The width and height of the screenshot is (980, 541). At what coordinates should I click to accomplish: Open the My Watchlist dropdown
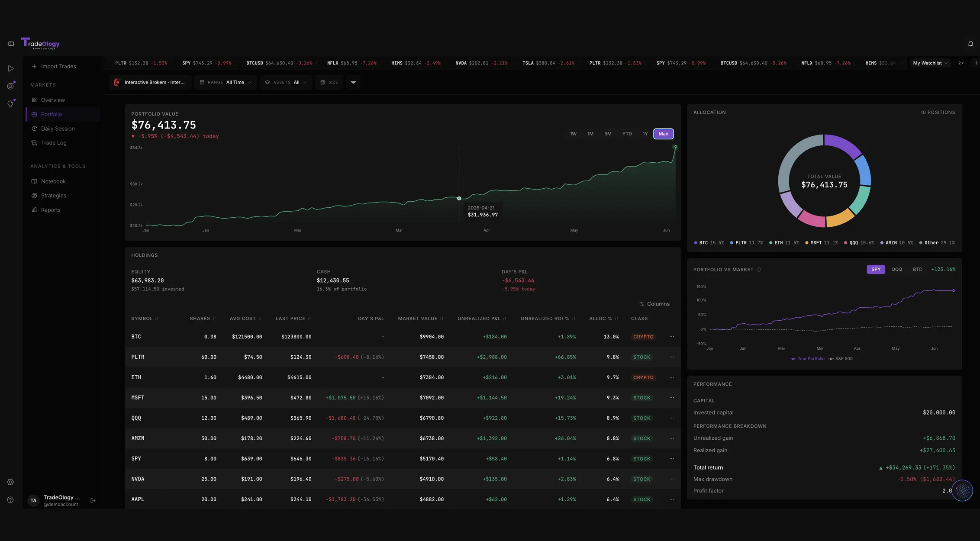[x=930, y=63]
